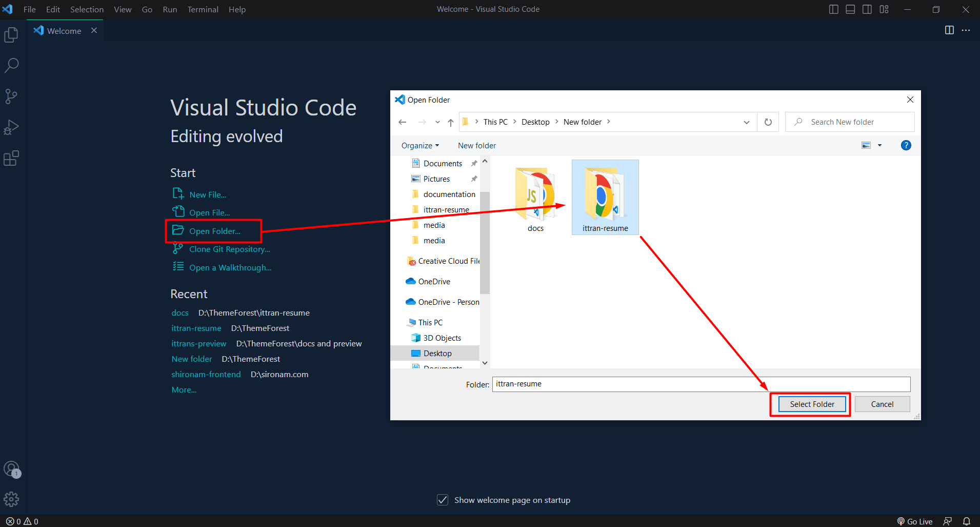
Task: Go back in Open Folder dialog
Action: tap(403, 122)
